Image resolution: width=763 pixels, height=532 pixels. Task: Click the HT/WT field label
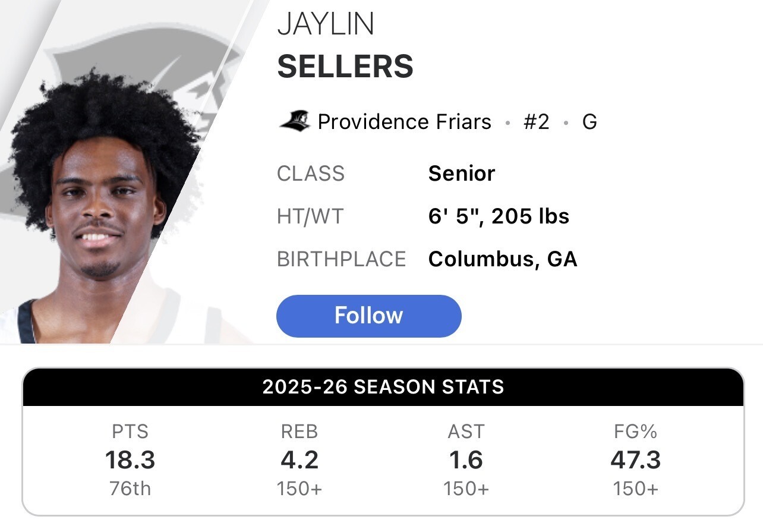pyautogui.click(x=311, y=216)
